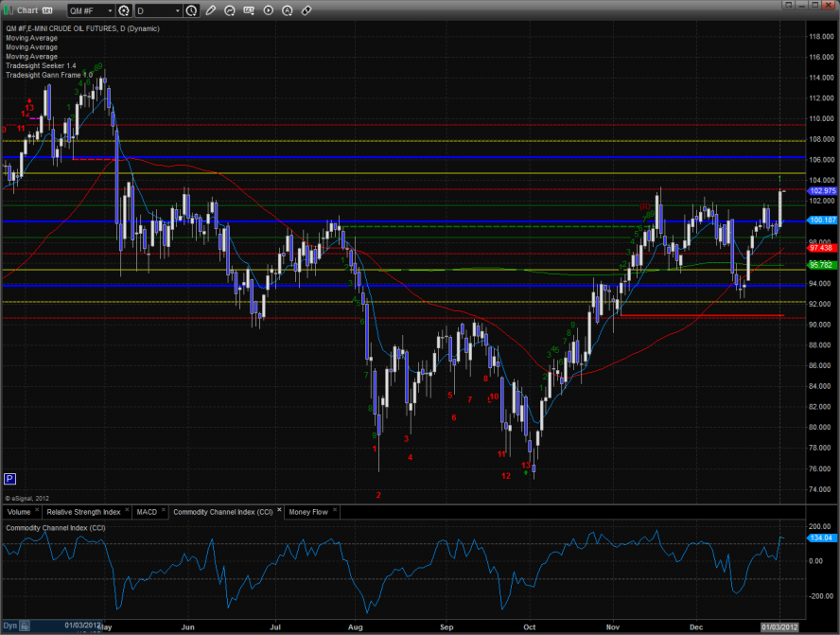
Task: Open the MACD study tab
Action: pyautogui.click(x=147, y=512)
